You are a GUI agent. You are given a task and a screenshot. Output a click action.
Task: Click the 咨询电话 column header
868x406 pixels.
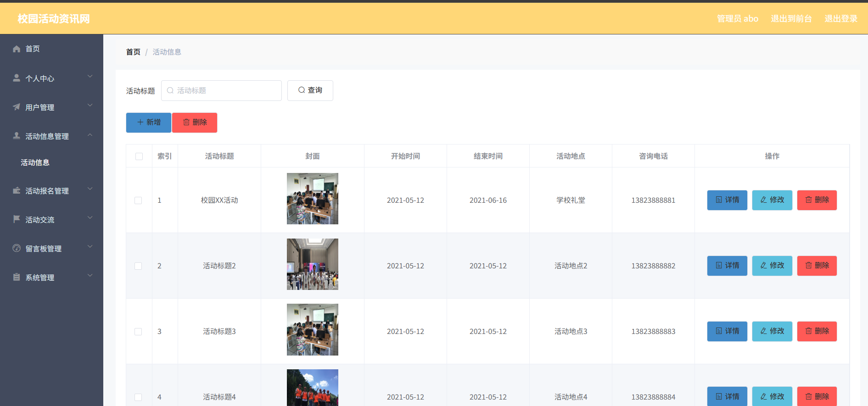653,156
